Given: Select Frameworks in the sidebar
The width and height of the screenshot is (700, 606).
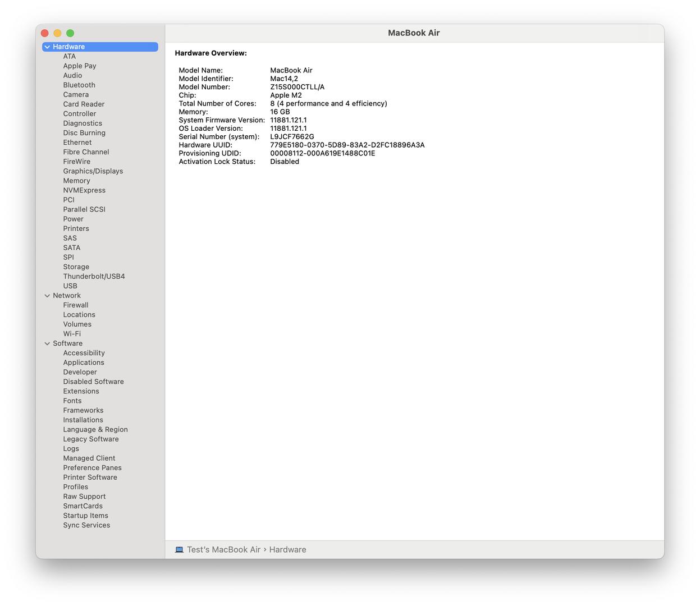Looking at the screenshot, I should click(83, 410).
